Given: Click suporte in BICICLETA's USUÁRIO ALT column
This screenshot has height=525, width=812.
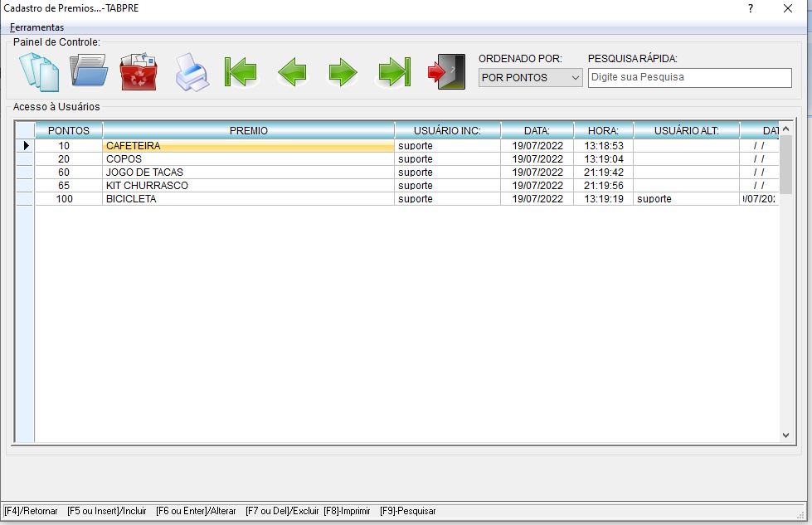Looking at the screenshot, I should click(686, 199).
